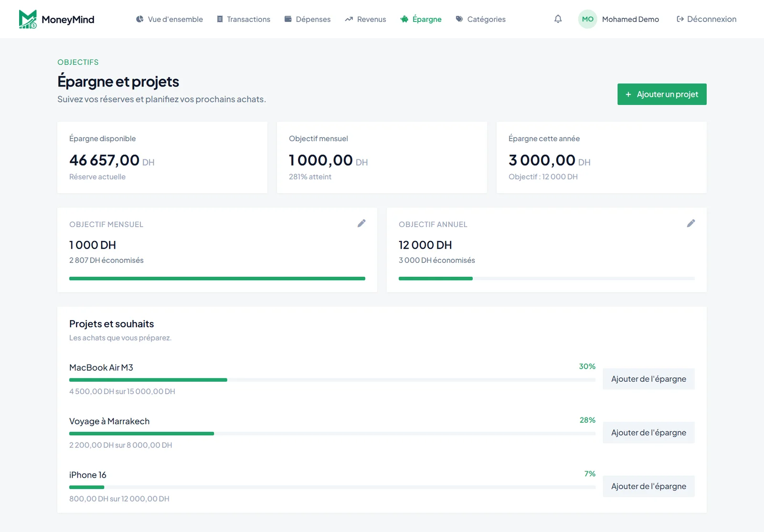Select the Épargne nav item

421,19
